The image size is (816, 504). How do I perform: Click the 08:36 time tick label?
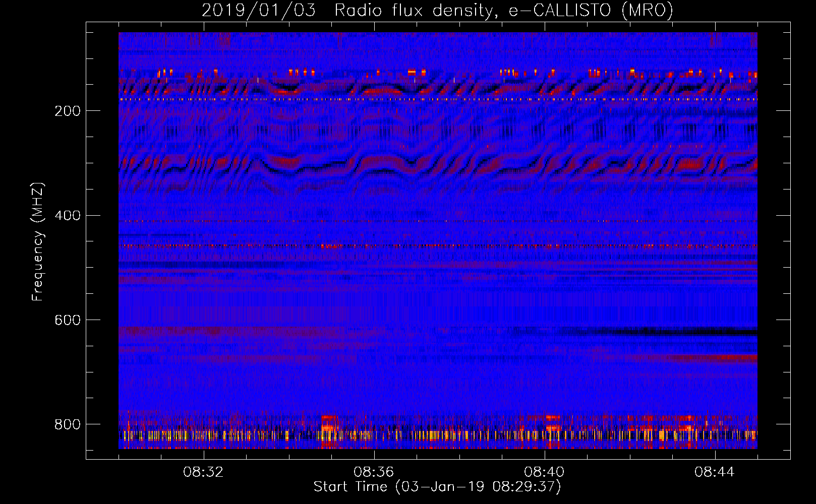tap(374, 472)
